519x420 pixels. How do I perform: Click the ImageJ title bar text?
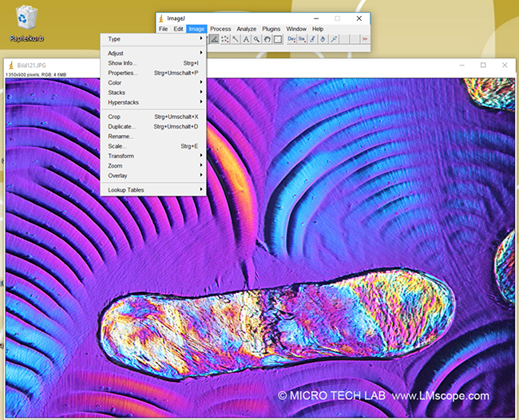click(176, 18)
